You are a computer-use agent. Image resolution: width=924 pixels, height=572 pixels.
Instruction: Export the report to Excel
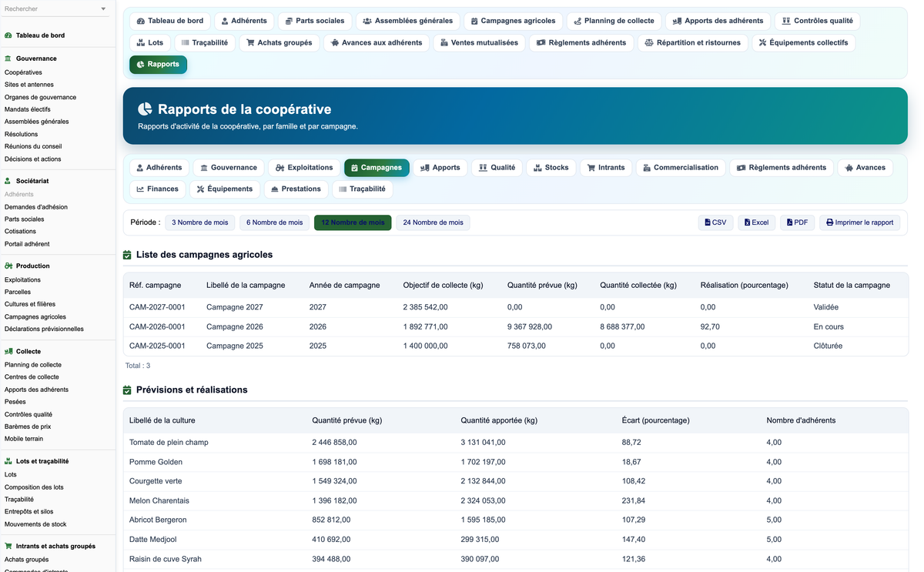pyautogui.click(x=756, y=222)
